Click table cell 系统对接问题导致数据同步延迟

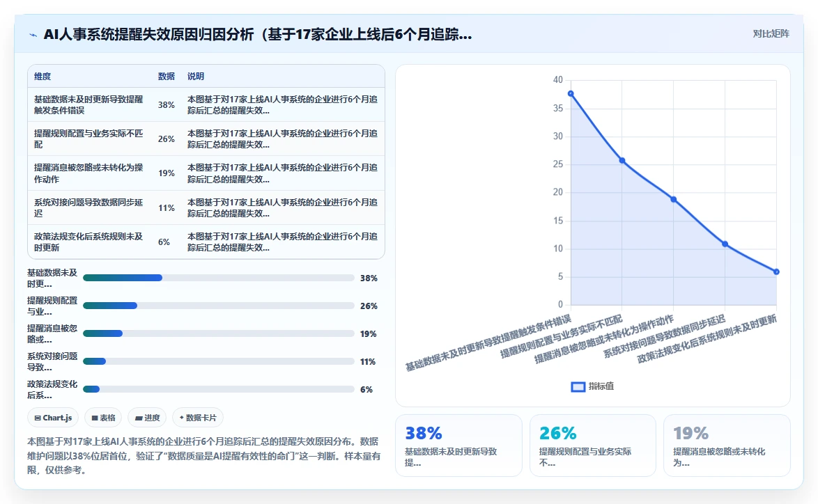[x=88, y=207]
